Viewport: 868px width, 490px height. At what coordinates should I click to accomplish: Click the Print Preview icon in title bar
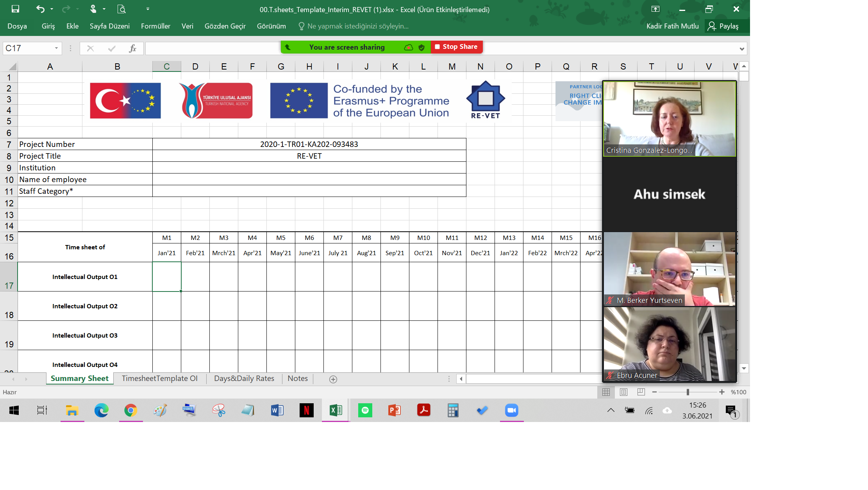click(121, 9)
